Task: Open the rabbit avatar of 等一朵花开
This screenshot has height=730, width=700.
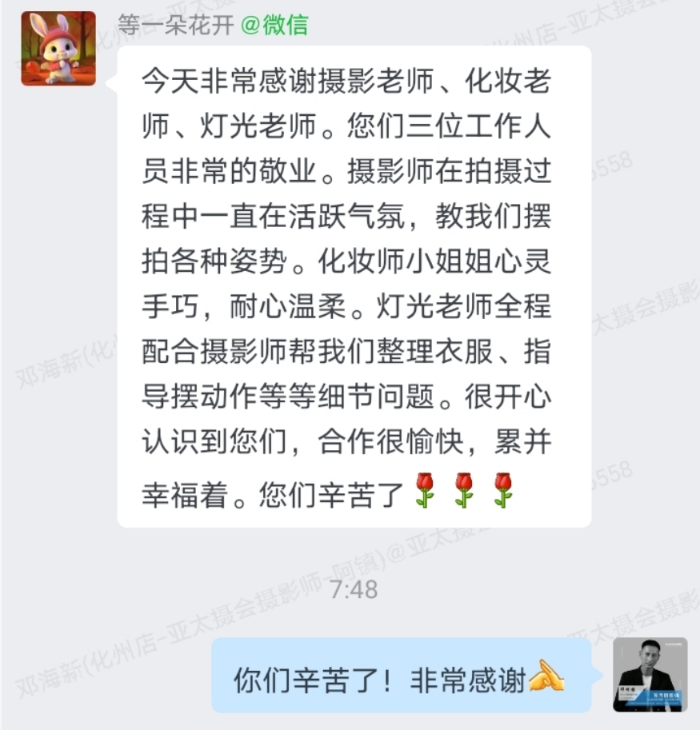Action: point(58,49)
